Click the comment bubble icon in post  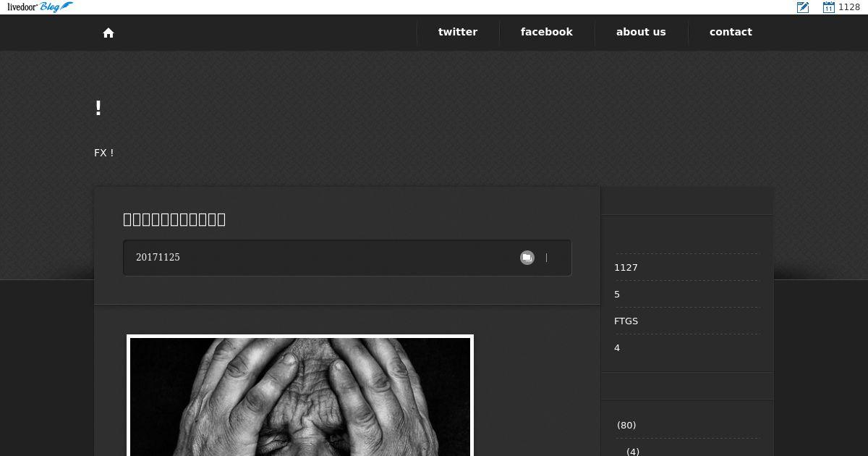[527, 258]
